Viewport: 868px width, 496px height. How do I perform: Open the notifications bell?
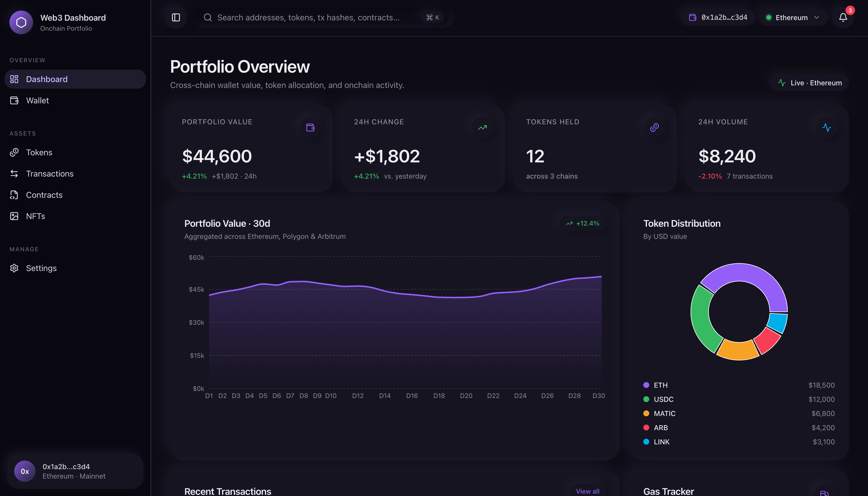click(x=843, y=17)
